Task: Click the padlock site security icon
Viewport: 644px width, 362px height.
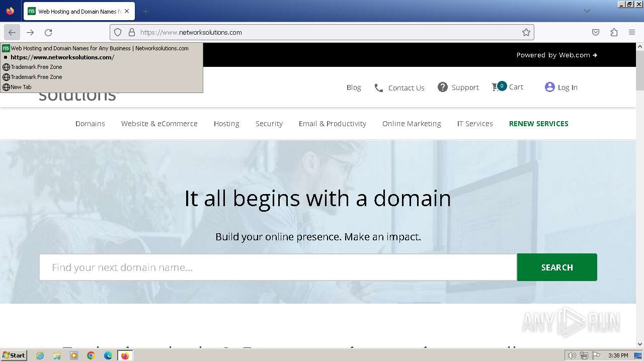Action: click(132, 32)
